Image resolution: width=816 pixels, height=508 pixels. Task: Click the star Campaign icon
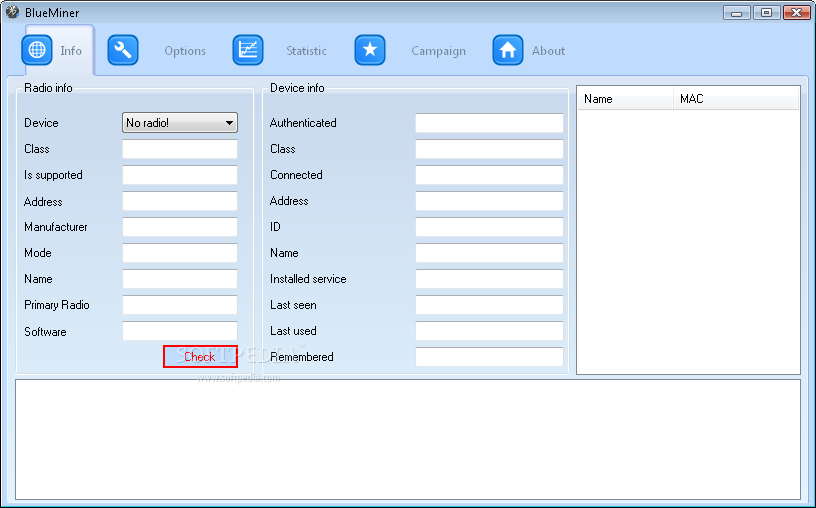(370, 50)
